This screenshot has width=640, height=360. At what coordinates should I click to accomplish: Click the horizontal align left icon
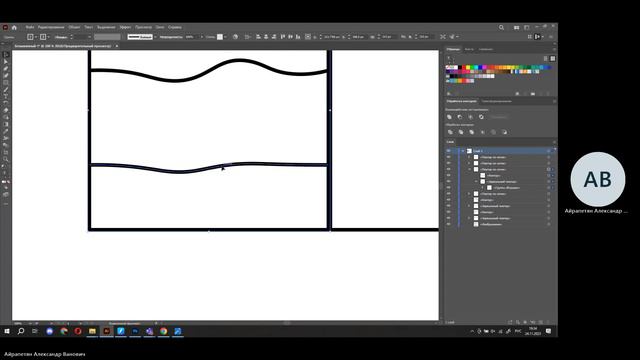tap(258, 37)
